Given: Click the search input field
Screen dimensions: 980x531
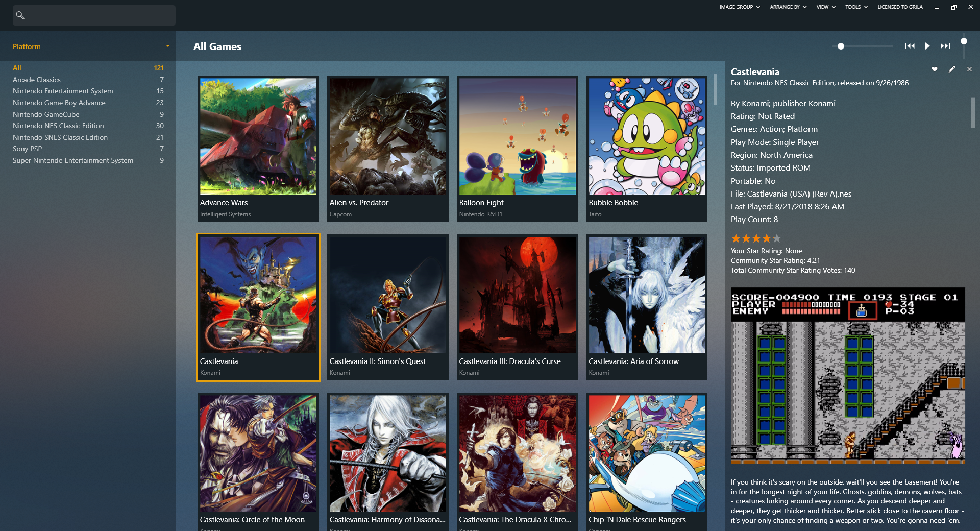Looking at the screenshot, I should [x=94, y=15].
